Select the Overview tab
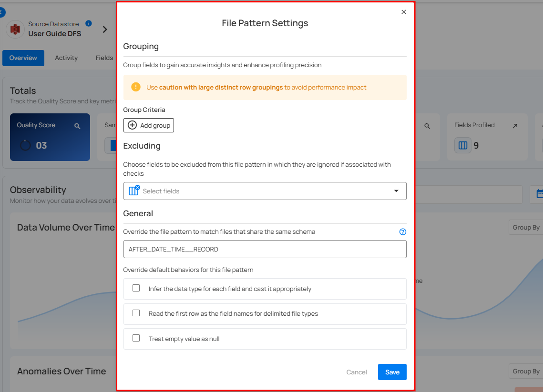The height and width of the screenshot is (392, 543). click(23, 58)
